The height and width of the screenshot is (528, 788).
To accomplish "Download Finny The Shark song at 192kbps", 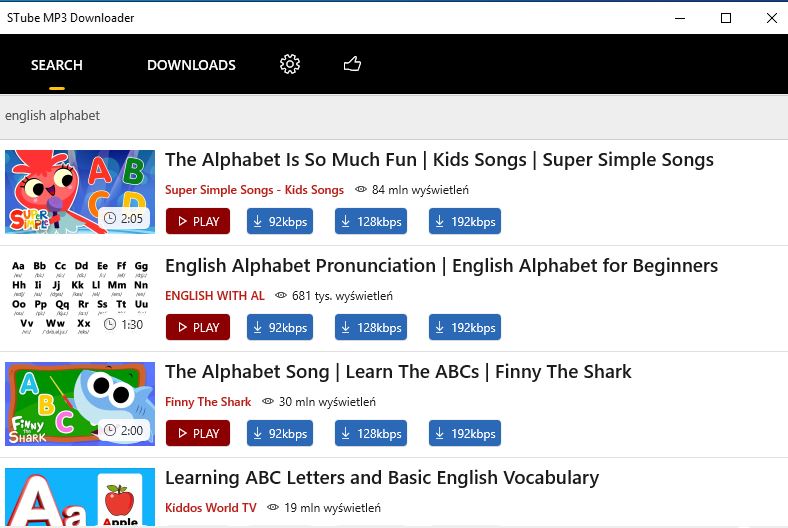I will (x=465, y=433).
